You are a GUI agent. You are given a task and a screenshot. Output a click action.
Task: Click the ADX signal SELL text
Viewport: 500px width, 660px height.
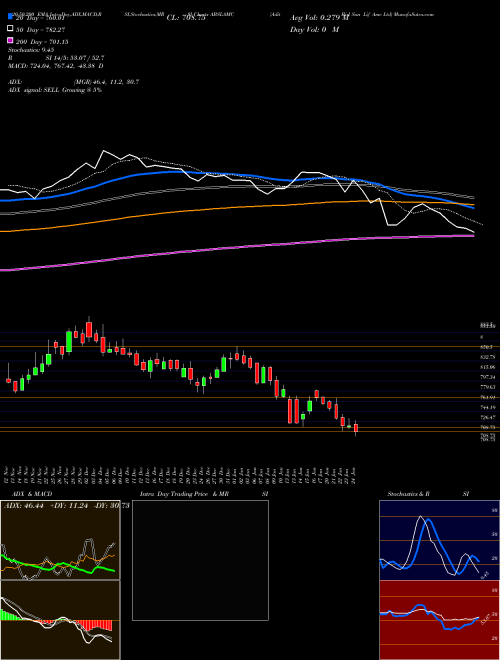click(55, 90)
